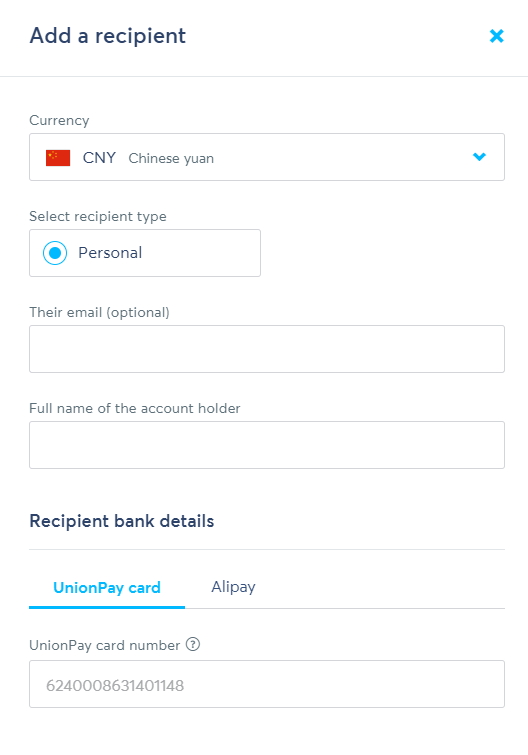Click the account holder full name field

coord(267,445)
